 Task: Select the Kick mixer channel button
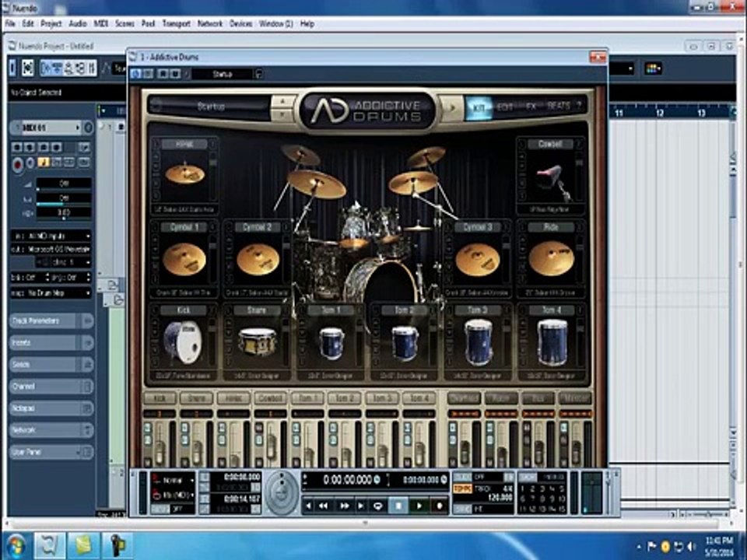click(160, 398)
